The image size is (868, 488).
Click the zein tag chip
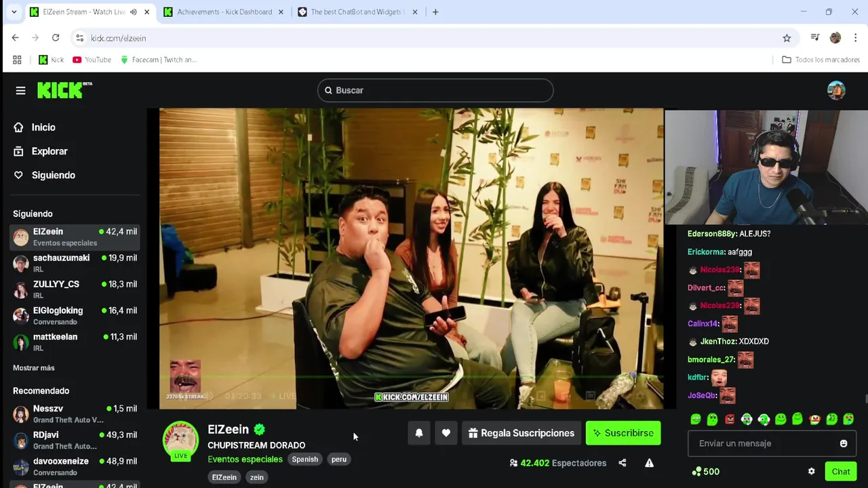[257, 477]
